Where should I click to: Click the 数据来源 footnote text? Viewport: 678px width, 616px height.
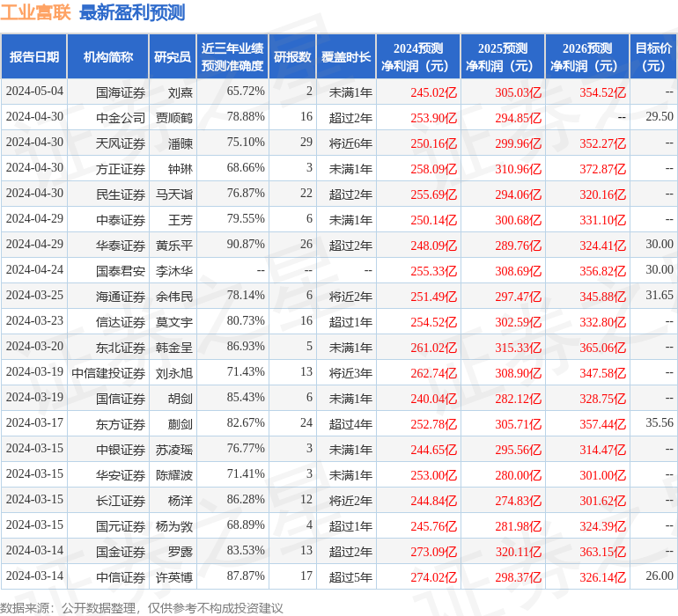tap(142, 608)
